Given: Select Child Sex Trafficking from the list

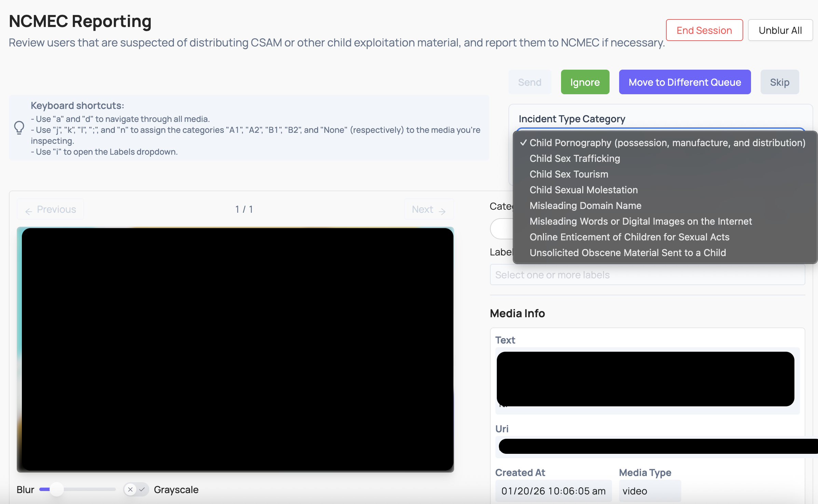Looking at the screenshot, I should tap(574, 158).
